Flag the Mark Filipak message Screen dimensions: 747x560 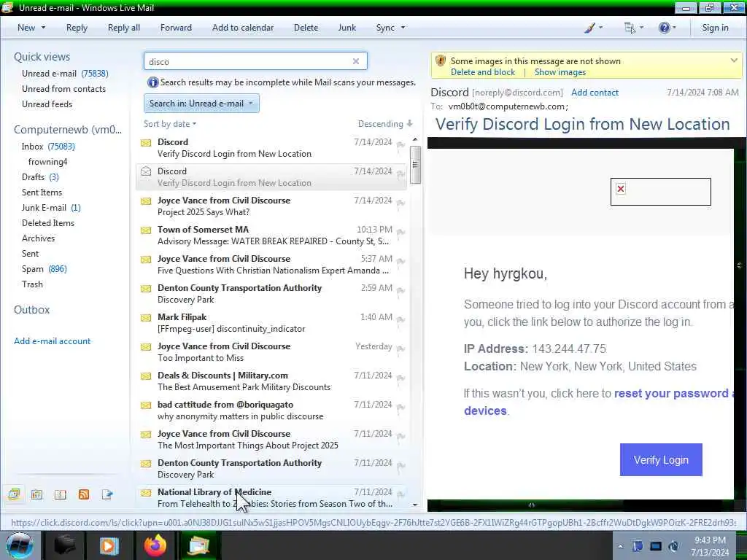pos(400,320)
